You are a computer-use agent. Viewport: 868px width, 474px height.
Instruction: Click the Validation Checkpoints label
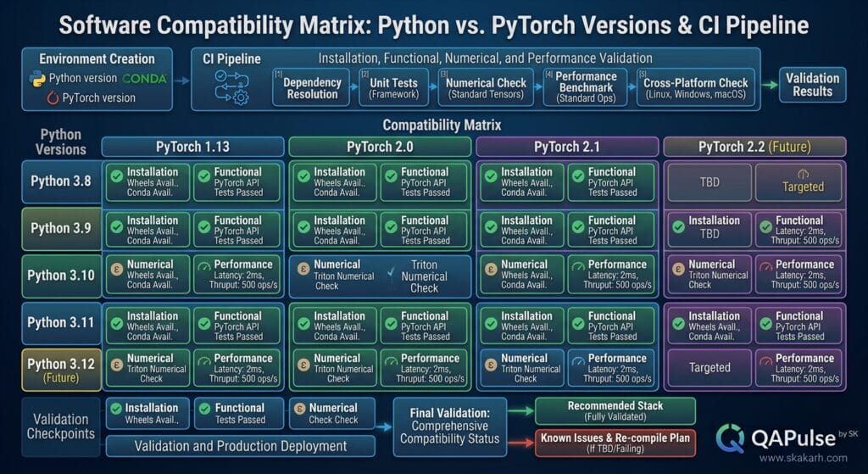(60, 427)
